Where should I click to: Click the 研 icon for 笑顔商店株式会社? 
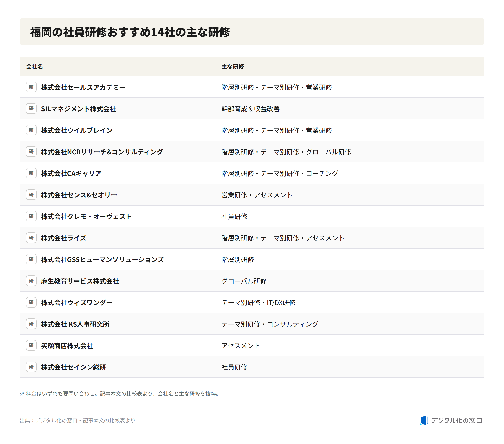tap(31, 345)
